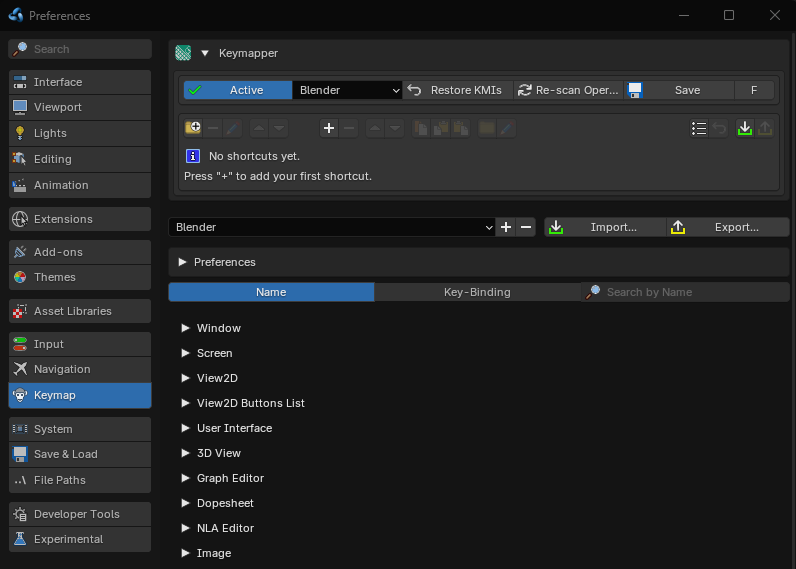Click undo arrow next to list icon
The height and width of the screenshot is (569, 796).
719,128
